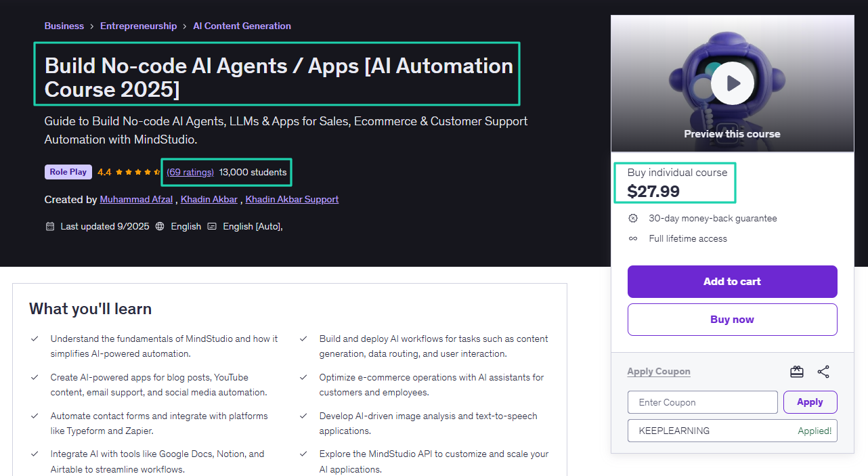The image size is (868, 476).
Task: Click inside the Enter Coupon field
Action: click(x=702, y=402)
